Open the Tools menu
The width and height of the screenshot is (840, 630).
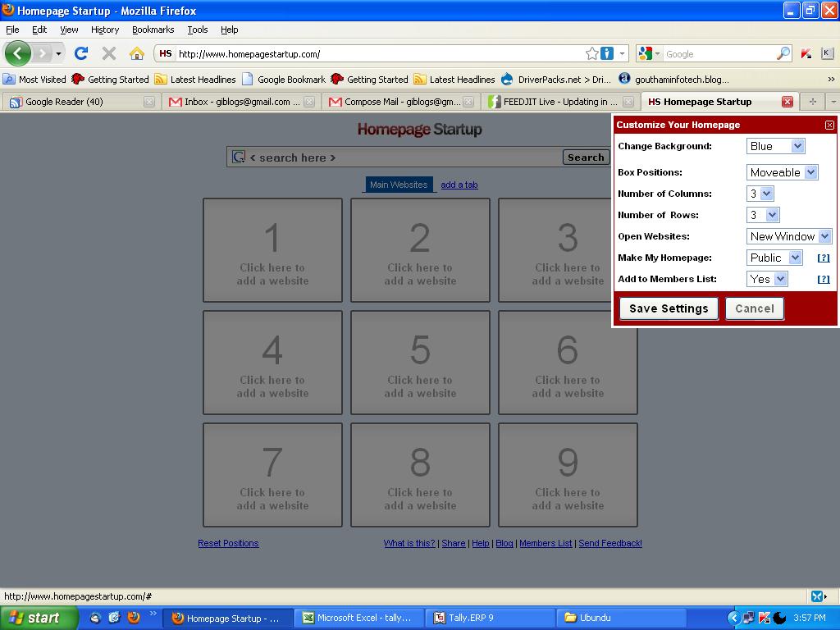click(198, 30)
